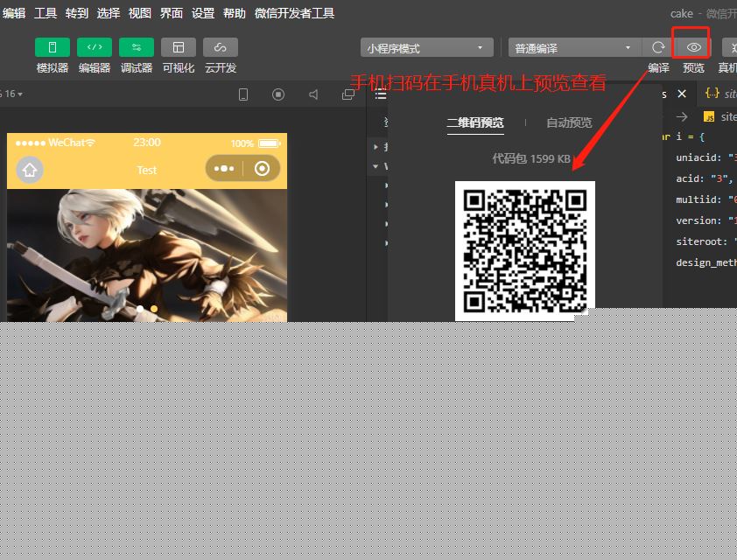Open the 小程序模式 mode dropdown
The image size is (737, 560).
pos(426,48)
